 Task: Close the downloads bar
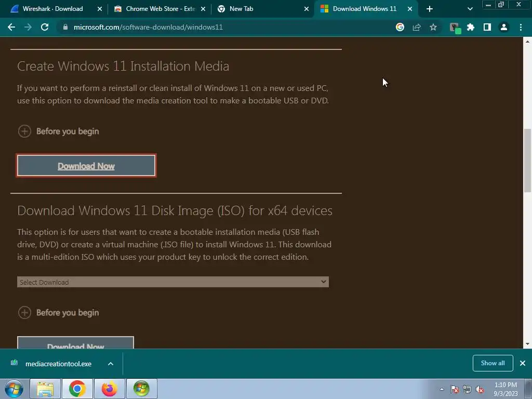click(x=523, y=363)
